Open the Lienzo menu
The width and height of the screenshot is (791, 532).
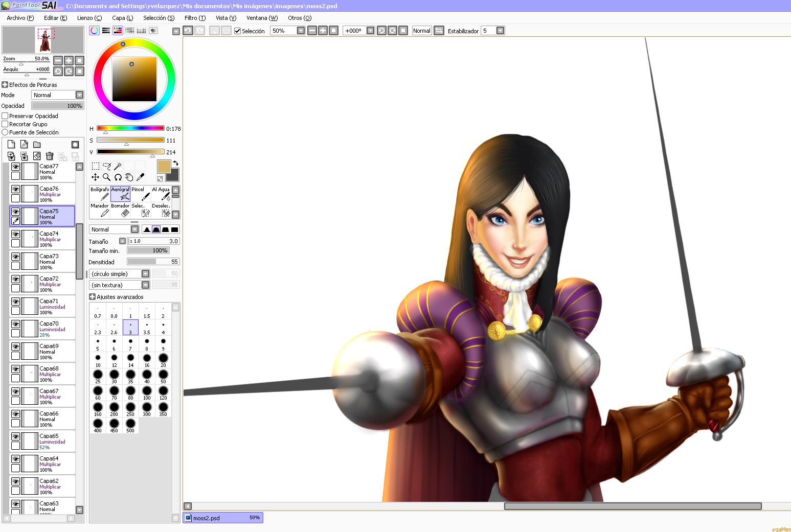pos(89,18)
